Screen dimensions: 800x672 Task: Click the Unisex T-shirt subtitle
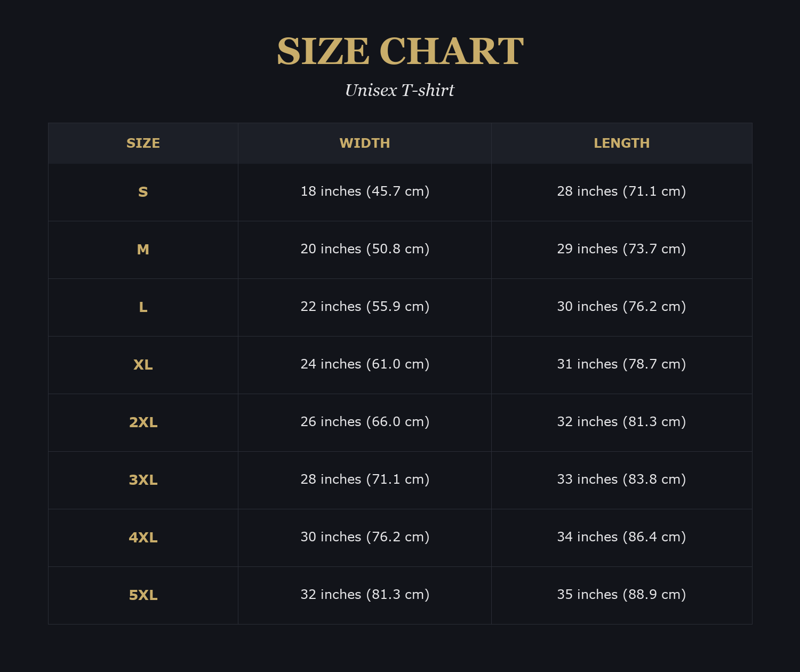[400, 91]
